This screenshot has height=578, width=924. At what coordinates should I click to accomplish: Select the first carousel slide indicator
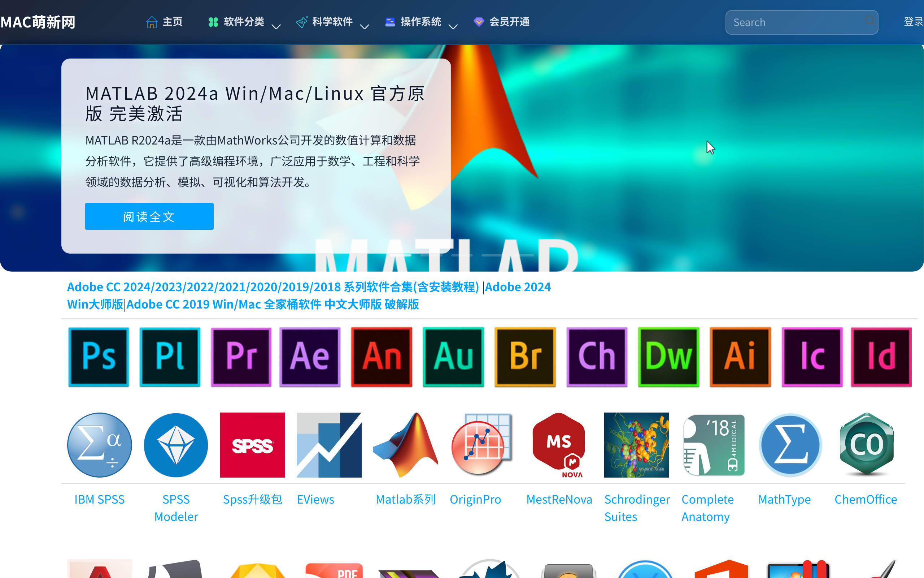(400, 255)
